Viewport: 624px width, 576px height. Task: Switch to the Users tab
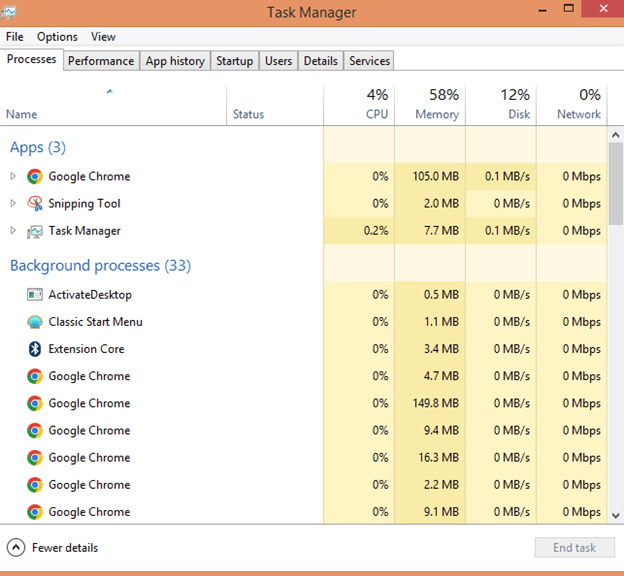coord(279,61)
